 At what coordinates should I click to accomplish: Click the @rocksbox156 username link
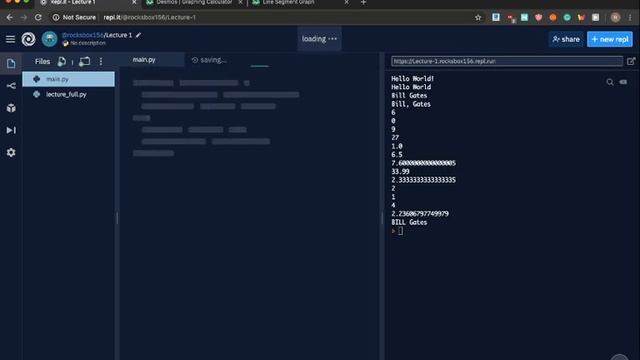[x=82, y=35]
